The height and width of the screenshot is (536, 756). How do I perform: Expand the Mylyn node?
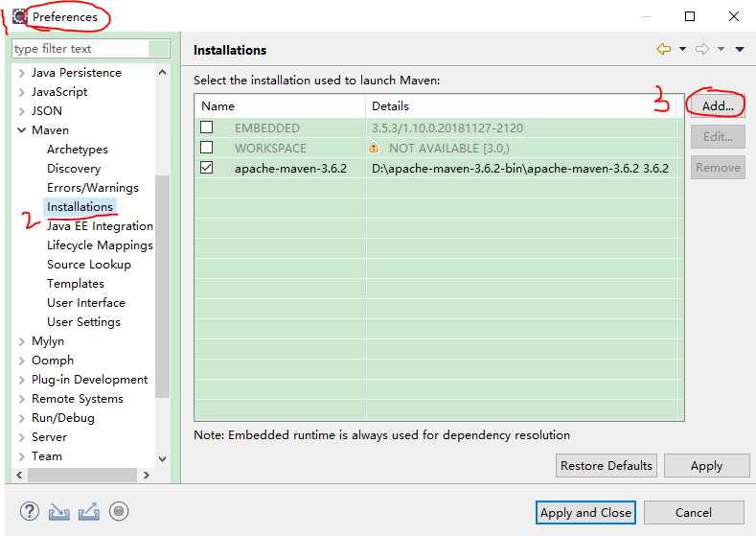(22, 341)
